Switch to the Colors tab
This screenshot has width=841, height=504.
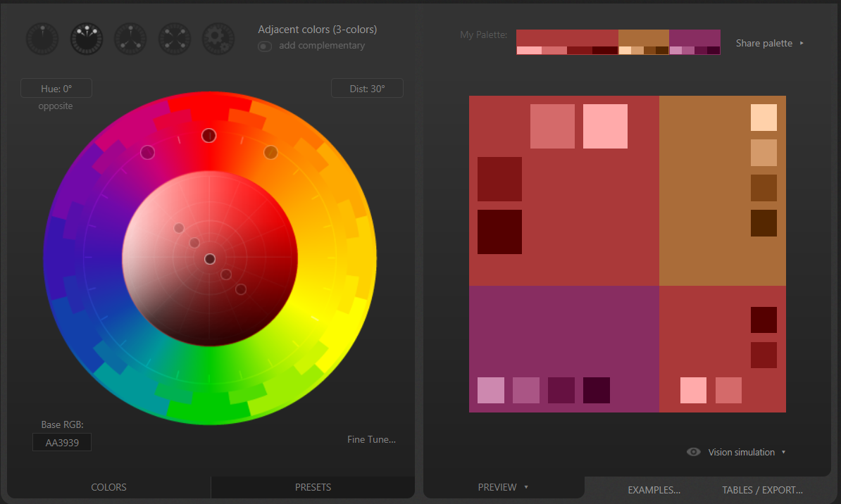click(x=108, y=487)
